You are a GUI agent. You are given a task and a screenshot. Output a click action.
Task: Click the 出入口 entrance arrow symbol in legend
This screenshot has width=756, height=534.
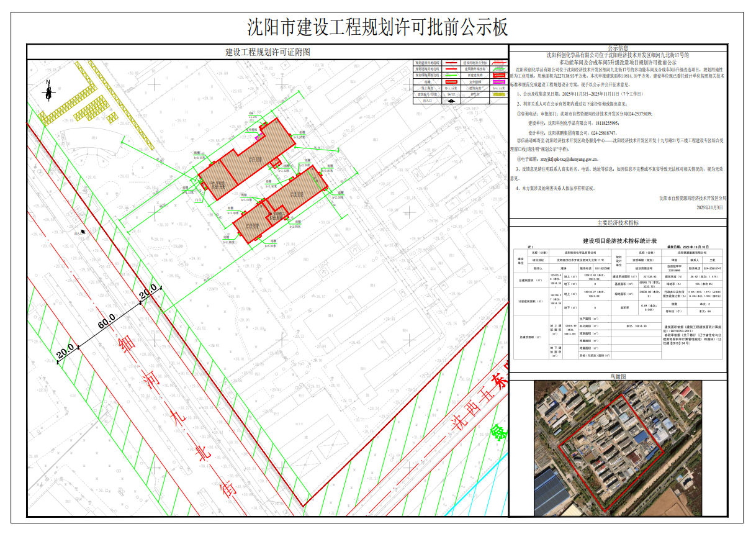pyautogui.click(x=451, y=101)
